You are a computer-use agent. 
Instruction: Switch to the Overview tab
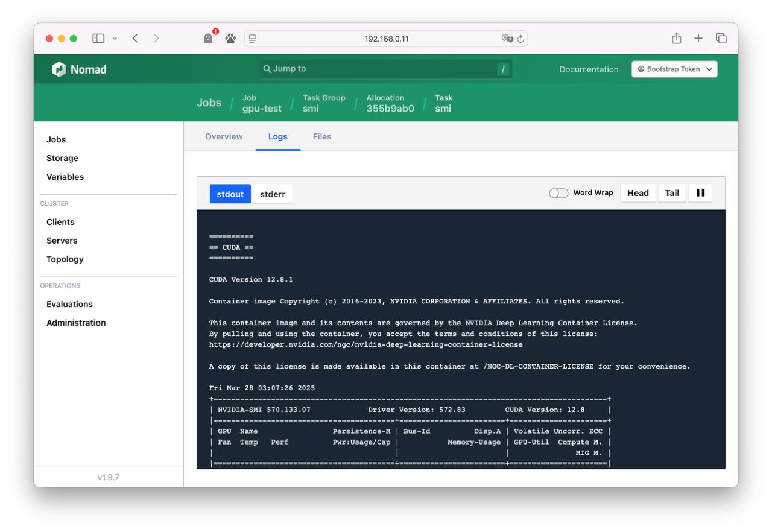224,136
